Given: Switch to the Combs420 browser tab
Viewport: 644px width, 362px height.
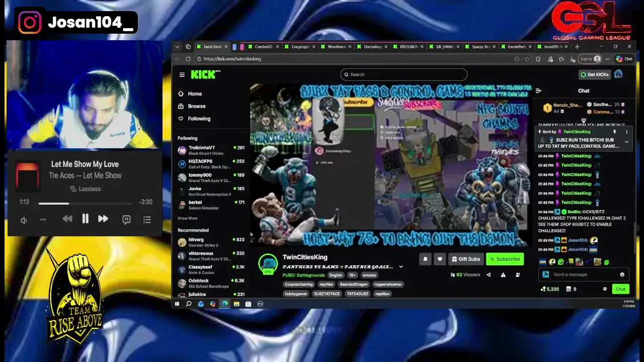Looking at the screenshot, I should coord(263,47).
